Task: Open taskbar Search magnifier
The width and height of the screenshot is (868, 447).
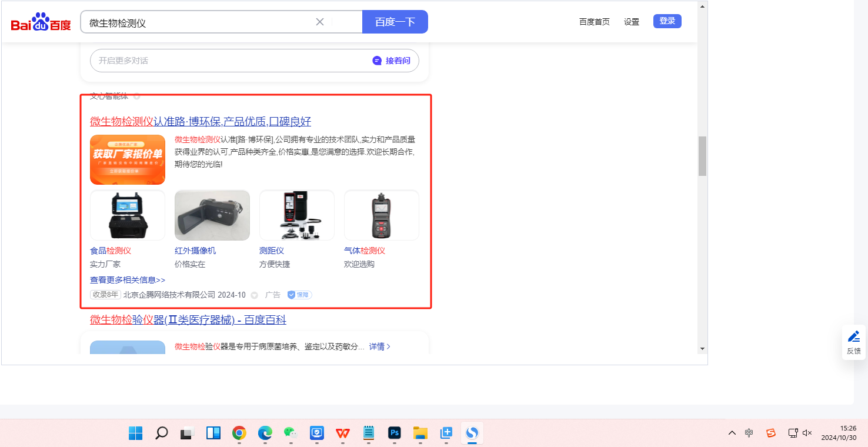Action: (162, 433)
